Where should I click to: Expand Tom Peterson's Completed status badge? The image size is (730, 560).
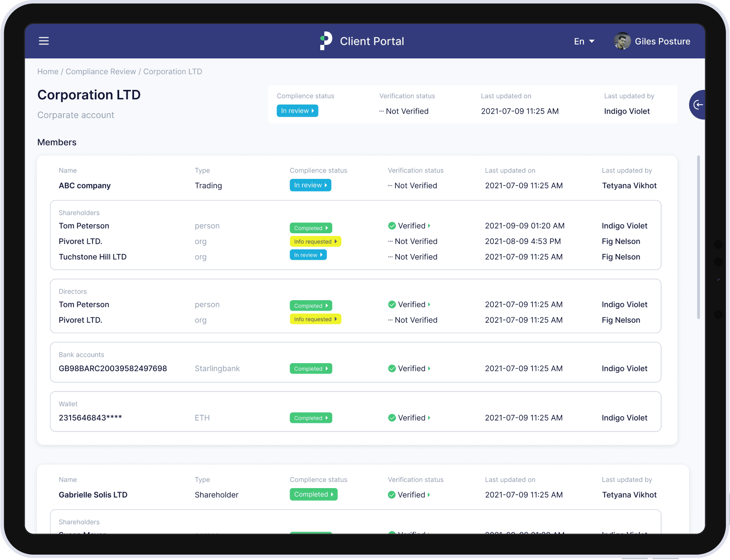[311, 228]
